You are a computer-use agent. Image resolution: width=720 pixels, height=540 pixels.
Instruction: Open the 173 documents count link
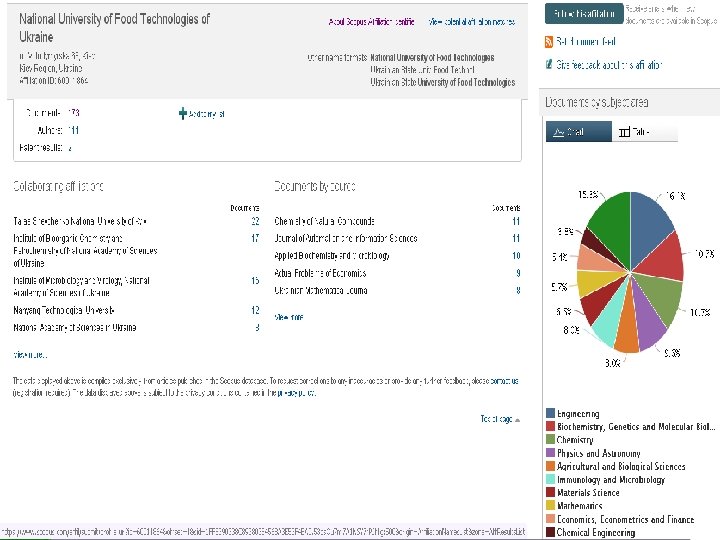coord(72,114)
